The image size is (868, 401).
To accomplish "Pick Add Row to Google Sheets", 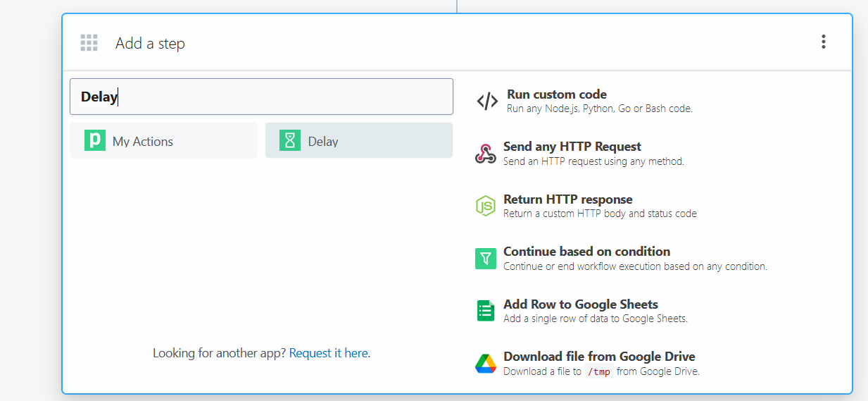I will click(580, 304).
